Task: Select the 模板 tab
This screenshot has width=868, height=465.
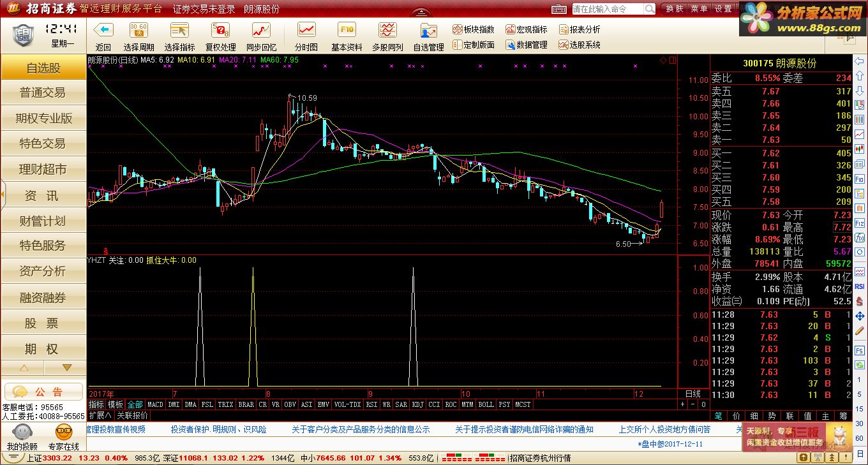Action: (115, 404)
